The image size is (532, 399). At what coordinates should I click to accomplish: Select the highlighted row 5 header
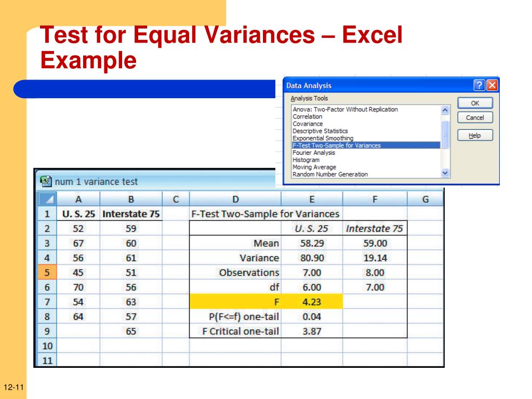tap(47, 272)
